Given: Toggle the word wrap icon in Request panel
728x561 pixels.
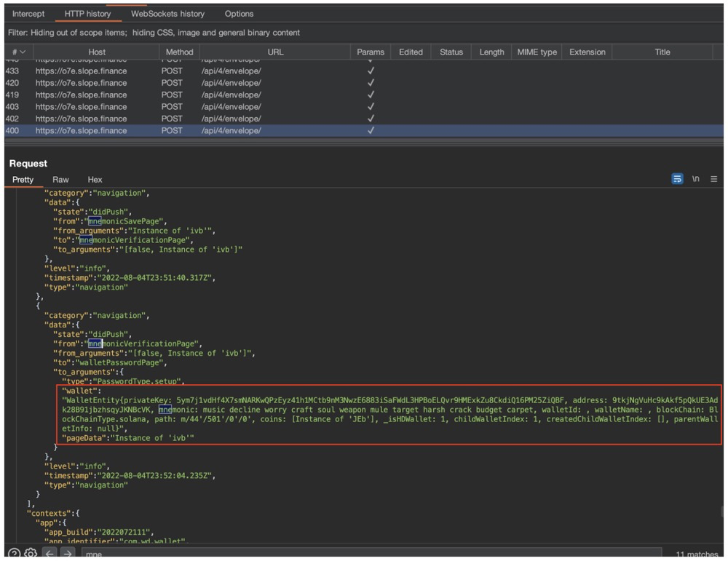Looking at the screenshot, I should point(677,179).
